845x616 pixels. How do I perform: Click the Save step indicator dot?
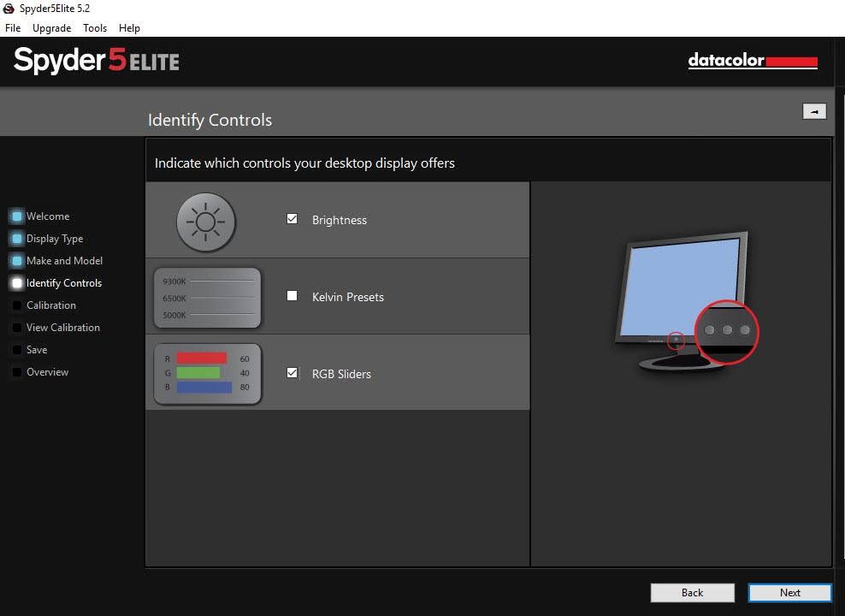click(x=17, y=350)
